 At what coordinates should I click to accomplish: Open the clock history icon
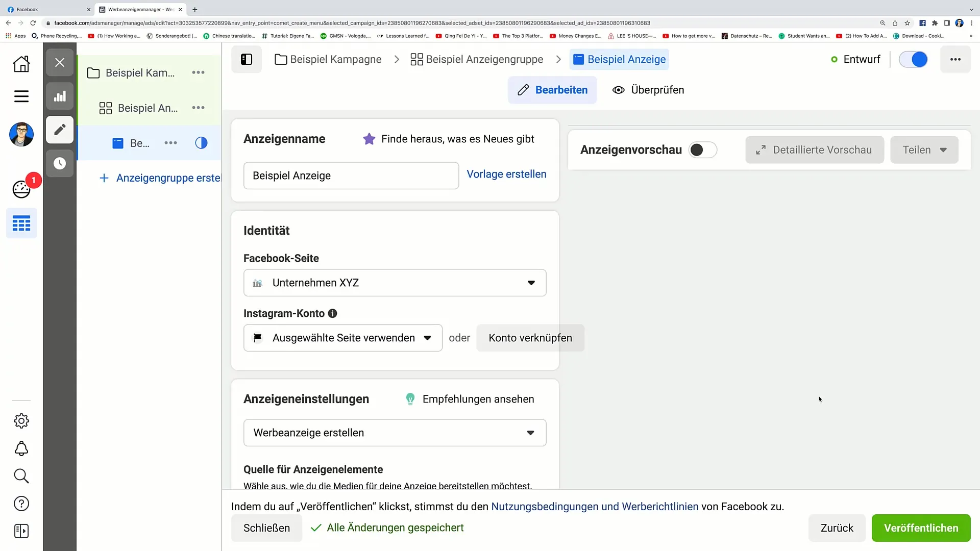60,163
